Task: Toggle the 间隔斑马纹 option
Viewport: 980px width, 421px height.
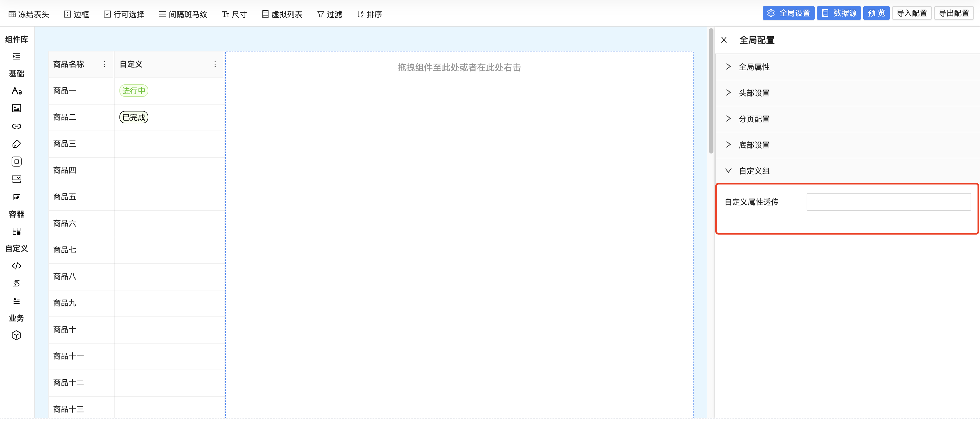Action: [x=183, y=14]
